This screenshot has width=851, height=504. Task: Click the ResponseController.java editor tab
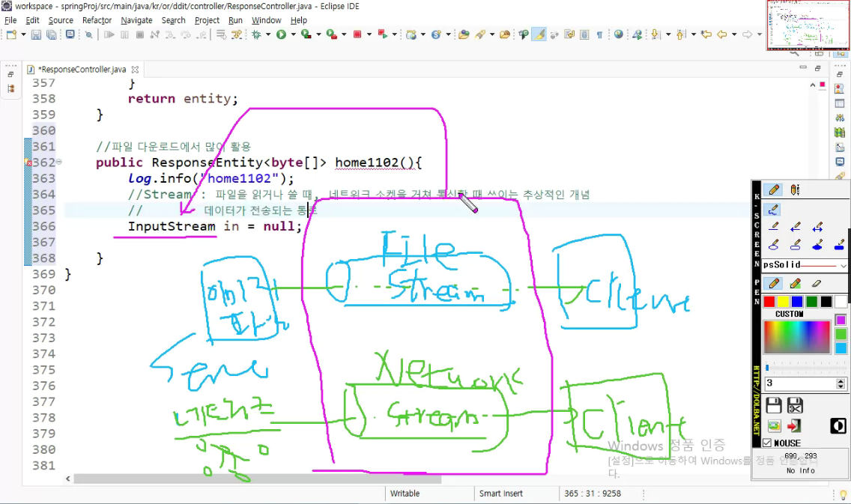[84, 68]
